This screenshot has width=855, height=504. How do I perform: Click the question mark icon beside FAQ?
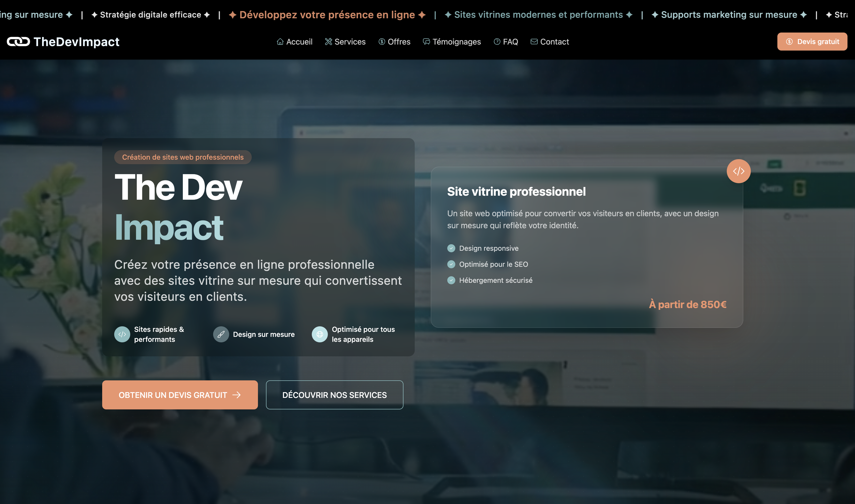pos(497,42)
